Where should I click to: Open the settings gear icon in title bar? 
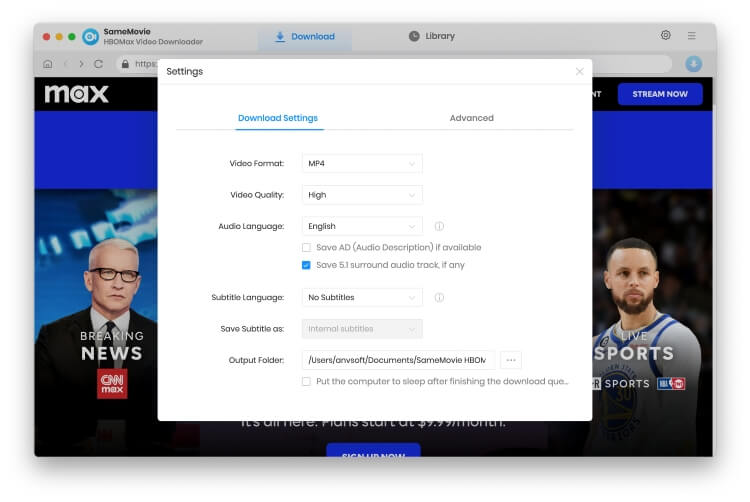coord(665,35)
